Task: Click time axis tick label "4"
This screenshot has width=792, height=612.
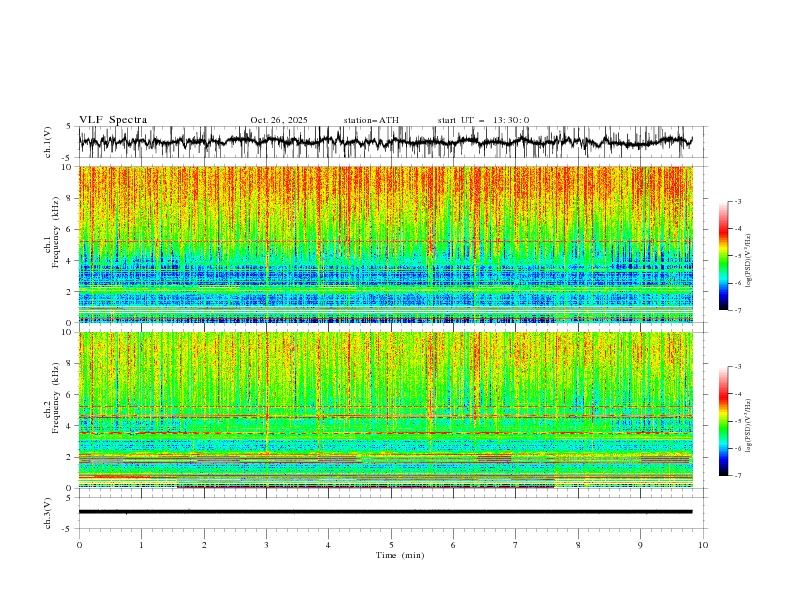Action: point(328,545)
